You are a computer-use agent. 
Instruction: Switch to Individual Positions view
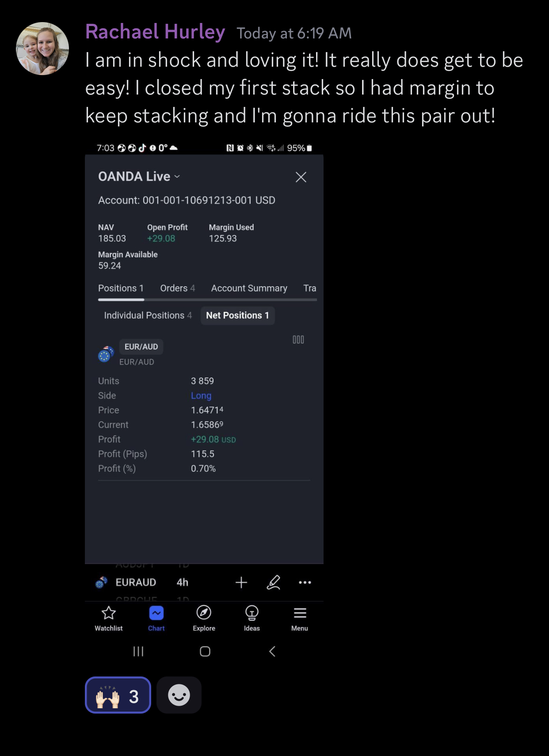pos(148,315)
